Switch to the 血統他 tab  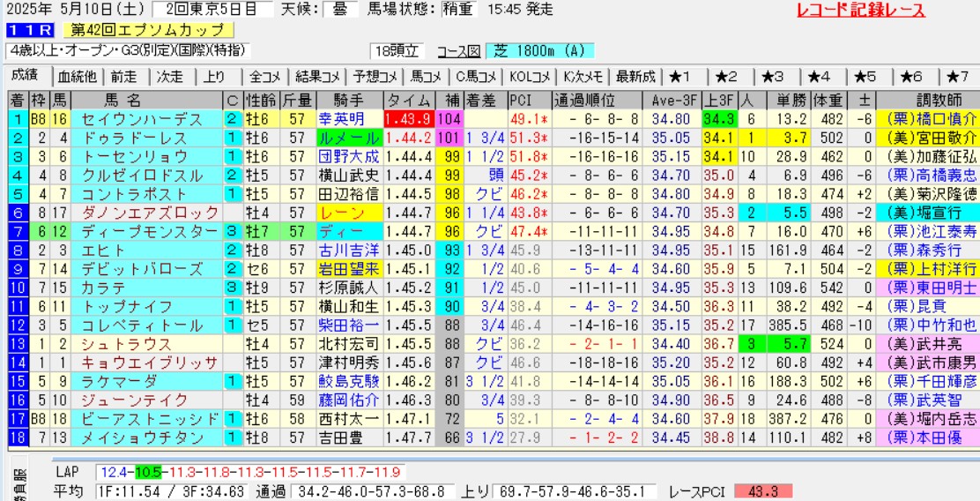tap(77, 77)
